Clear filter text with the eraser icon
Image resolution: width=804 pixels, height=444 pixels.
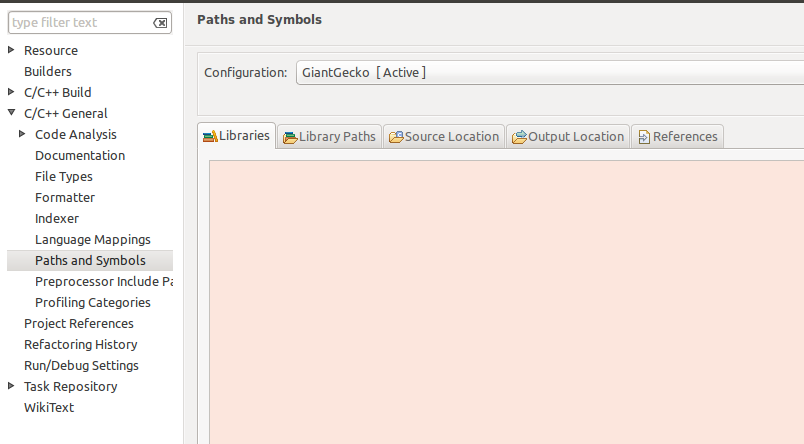tap(160, 23)
